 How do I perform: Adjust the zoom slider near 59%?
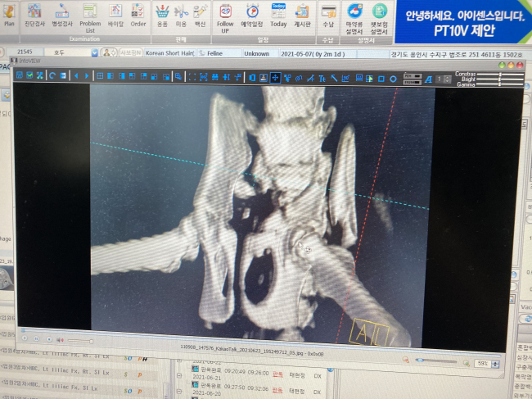pyautogui.click(x=435, y=360)
